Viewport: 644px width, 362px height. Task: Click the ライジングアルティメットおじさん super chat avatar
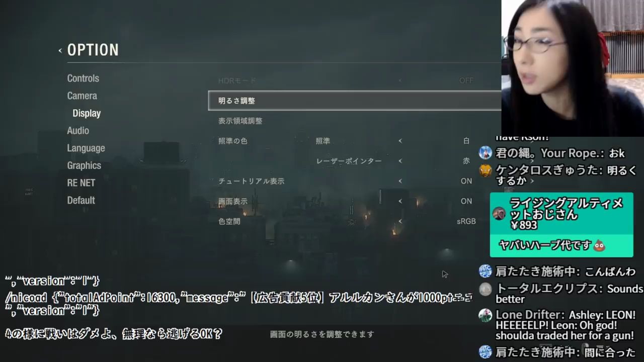pos(499,213)
